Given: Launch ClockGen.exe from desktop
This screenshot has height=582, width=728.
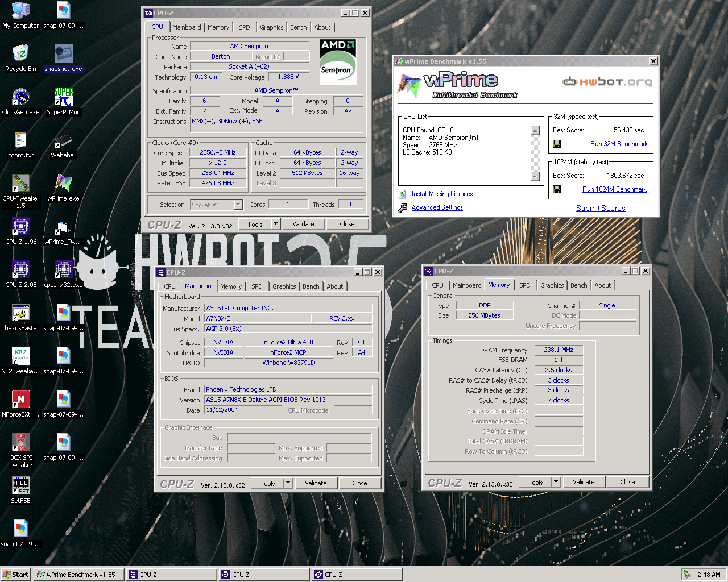Looking at the screenshot, I should coord(20,101).
